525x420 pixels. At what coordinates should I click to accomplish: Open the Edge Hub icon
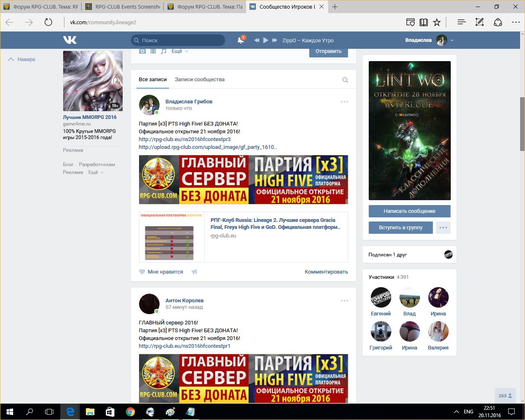(461, 22)
